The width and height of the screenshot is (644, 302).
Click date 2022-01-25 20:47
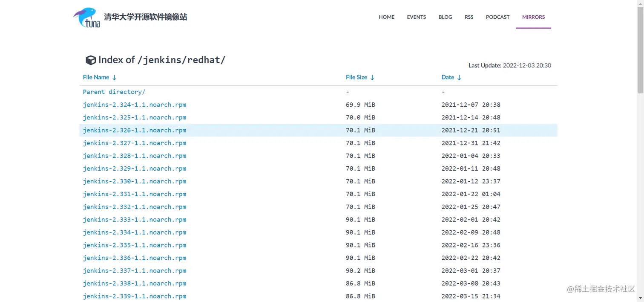471,207
